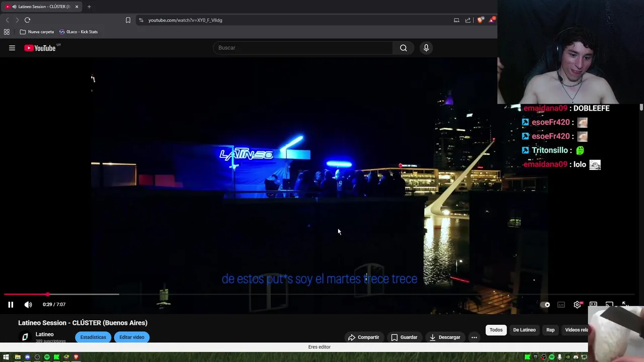Open the player settings gear
644x362 pixels.
coord(577,305)
